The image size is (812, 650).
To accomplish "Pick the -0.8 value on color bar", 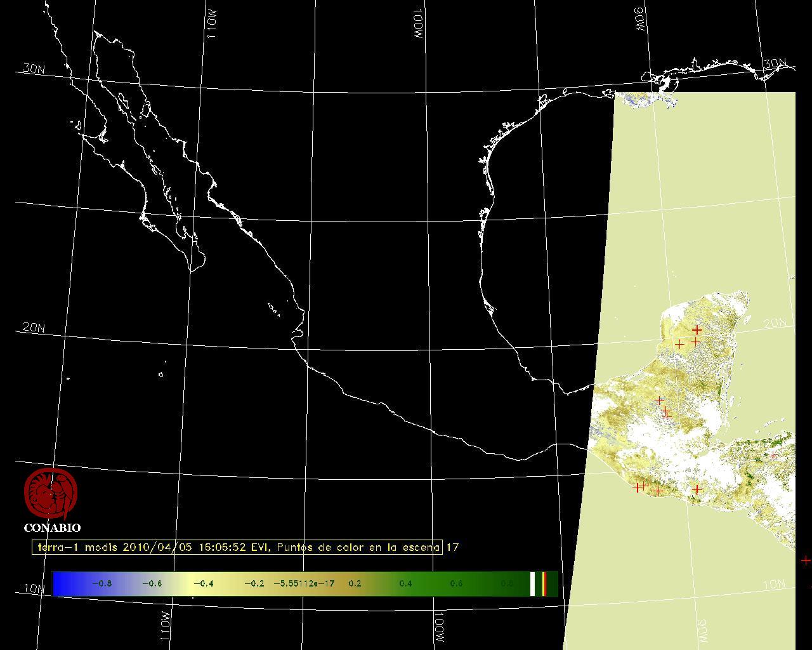I will [x=101, y=583].
